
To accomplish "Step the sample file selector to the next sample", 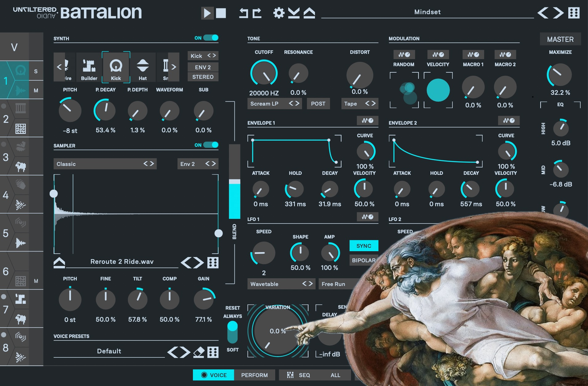I will click(x=198, y=263).
